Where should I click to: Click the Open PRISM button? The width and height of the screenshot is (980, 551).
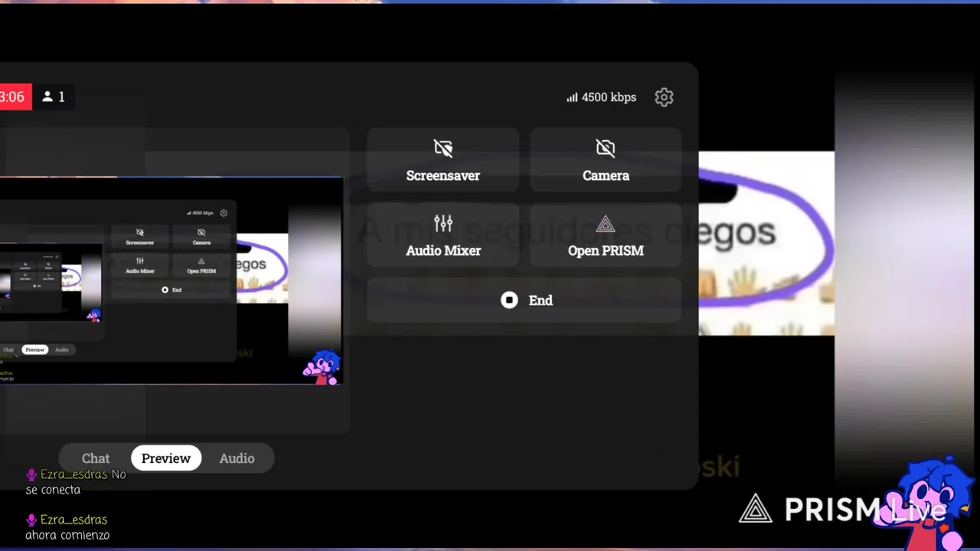[x=606, y=236]
